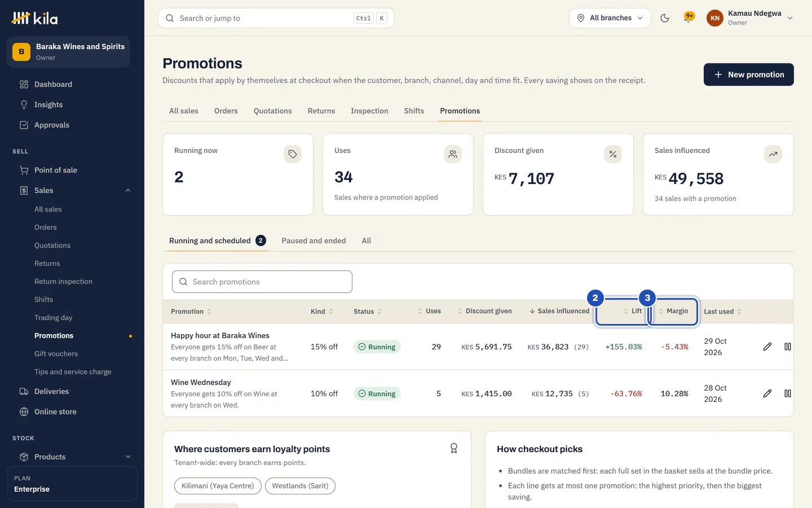Screen dimensions: 812x508
Task: Open the All branches dropdown
Action: [610, 18]
